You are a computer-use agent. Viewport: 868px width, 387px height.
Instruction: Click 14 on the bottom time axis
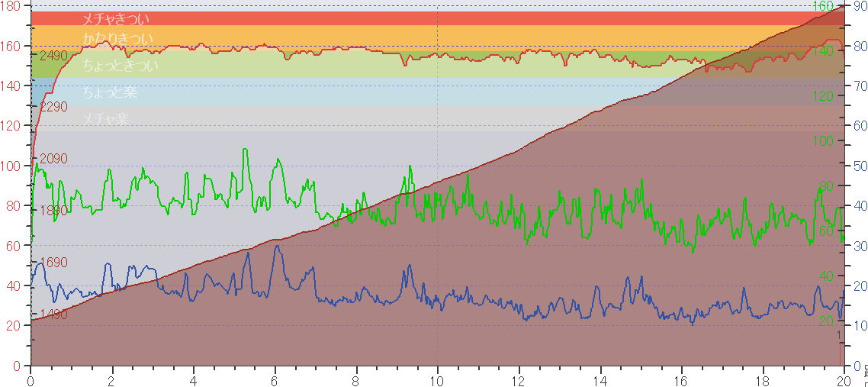tap(600, 382)
